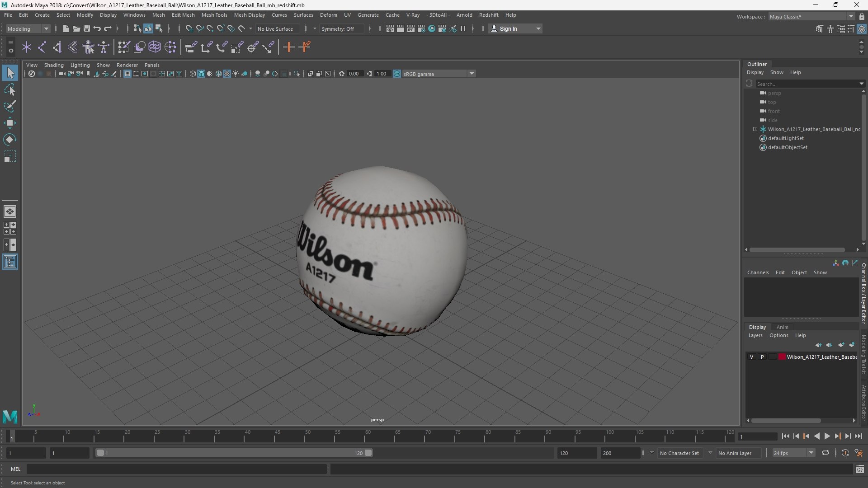Open the Render Settings icon

point(421,28)
